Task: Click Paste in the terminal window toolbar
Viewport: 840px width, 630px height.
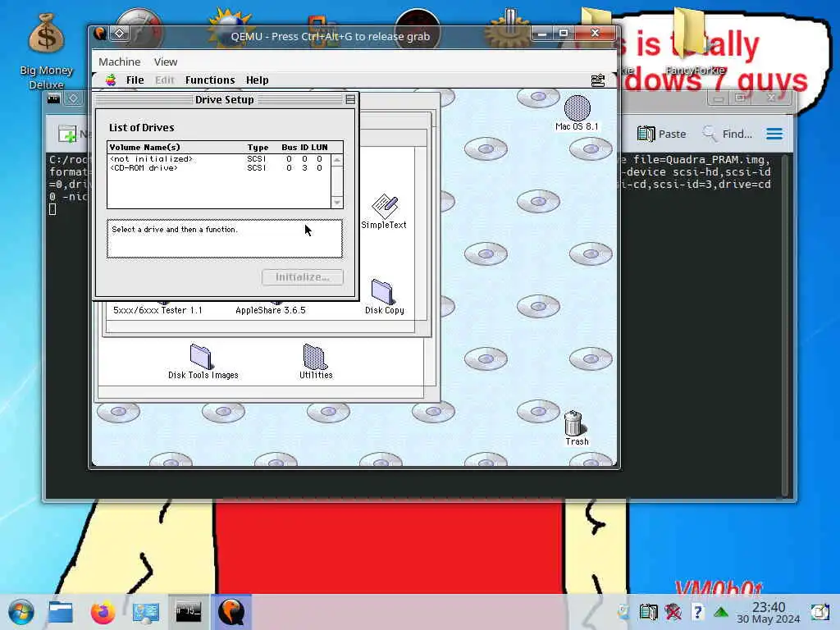Action: [662, 134]
